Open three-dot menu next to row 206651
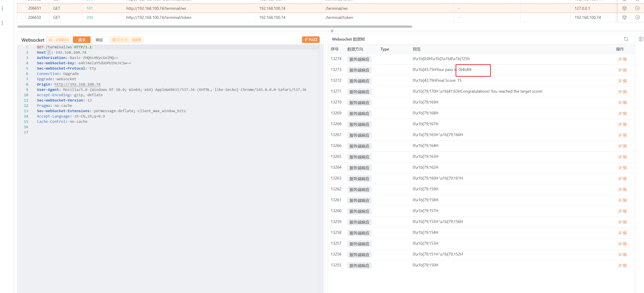Viewport: 644px width, 293px height. pyautogui.click(x=2, y=8)
